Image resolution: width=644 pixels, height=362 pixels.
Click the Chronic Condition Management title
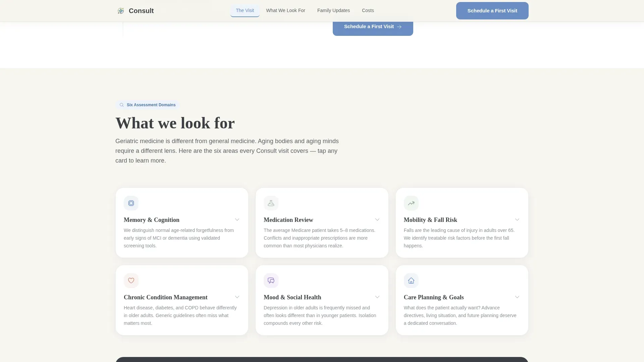click(166, 297)
